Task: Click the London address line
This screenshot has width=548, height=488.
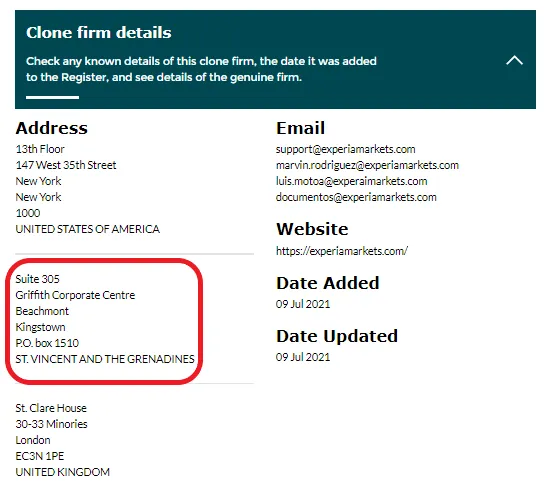Action: (33, 440)
